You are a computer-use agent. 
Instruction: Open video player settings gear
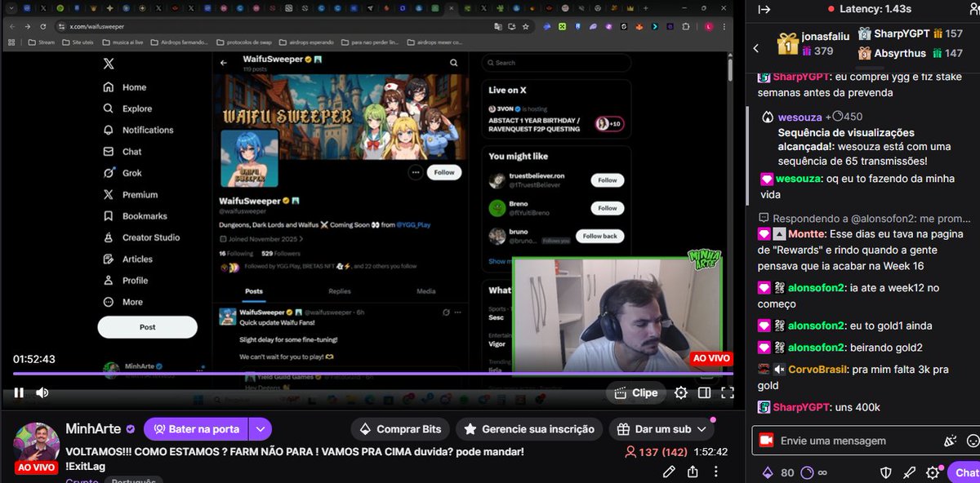point(680,392)
